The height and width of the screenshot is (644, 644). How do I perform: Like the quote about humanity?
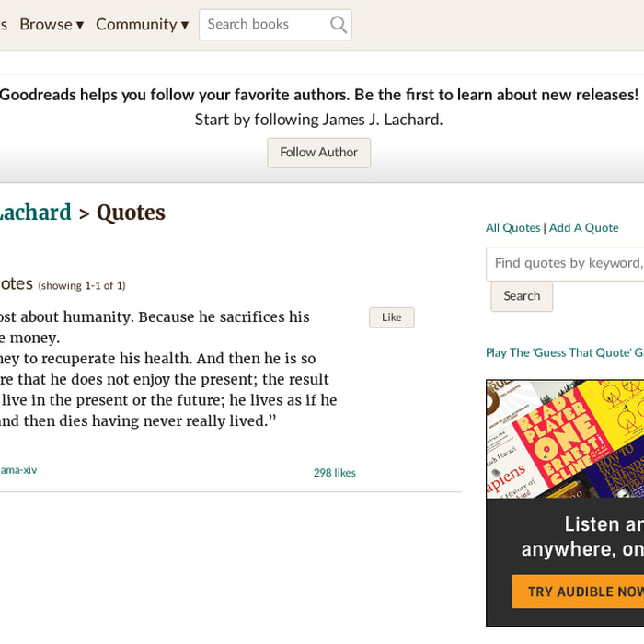[391, 317]
